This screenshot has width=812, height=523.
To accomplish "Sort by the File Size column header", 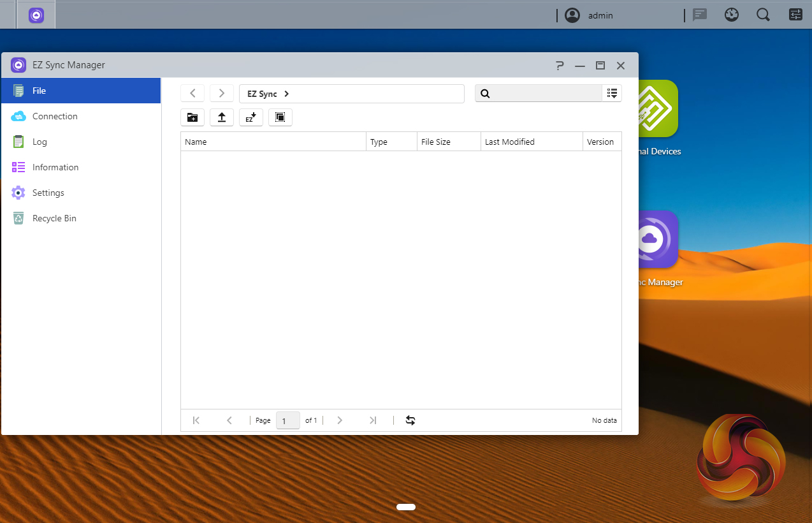I will 449,142.
